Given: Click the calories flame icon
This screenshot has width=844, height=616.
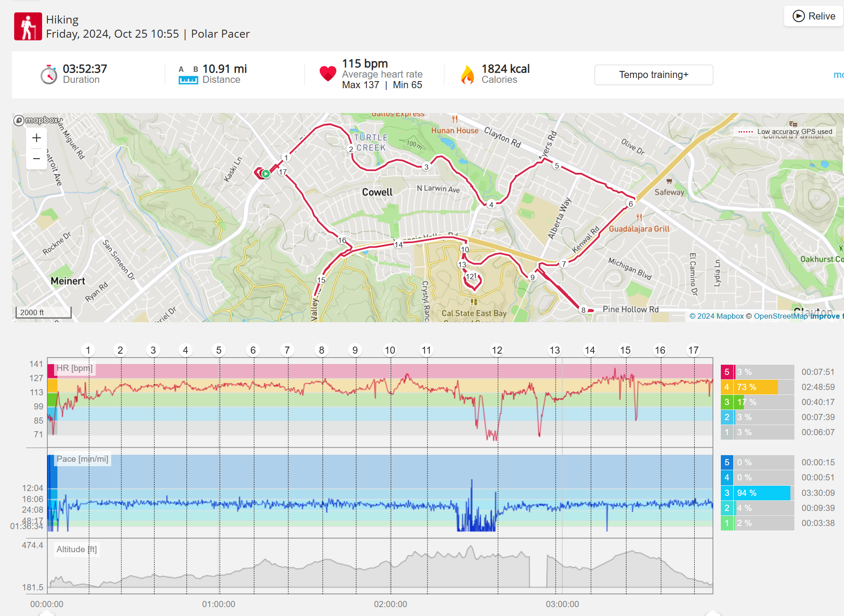Looking at the screenshot, I should (467, 74).
